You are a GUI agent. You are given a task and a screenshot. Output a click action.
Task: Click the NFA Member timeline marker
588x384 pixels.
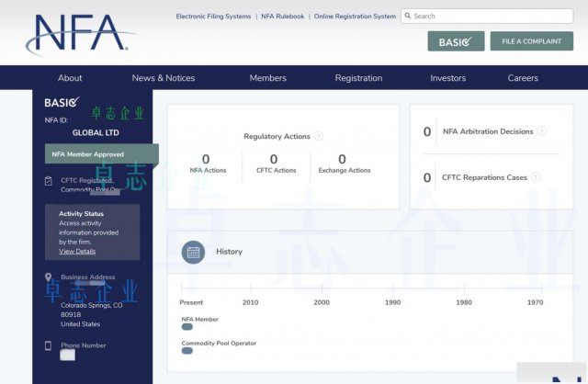[187, 326]
